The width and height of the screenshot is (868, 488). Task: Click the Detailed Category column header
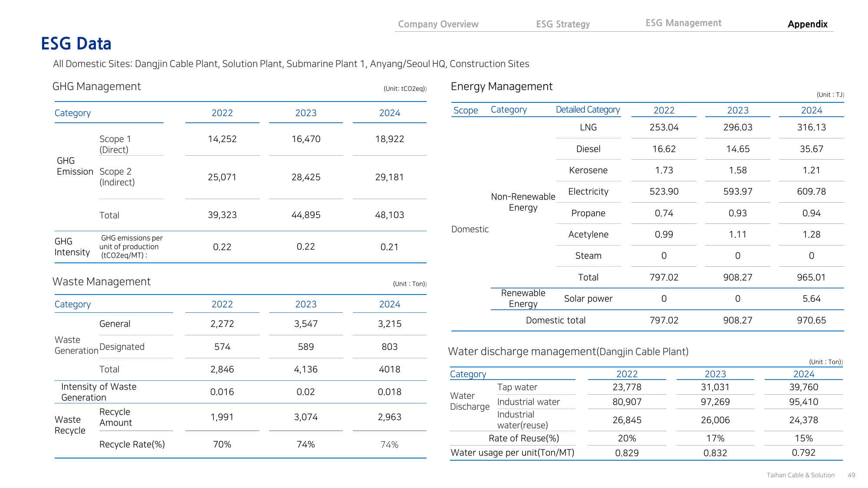tap(588, 110)
